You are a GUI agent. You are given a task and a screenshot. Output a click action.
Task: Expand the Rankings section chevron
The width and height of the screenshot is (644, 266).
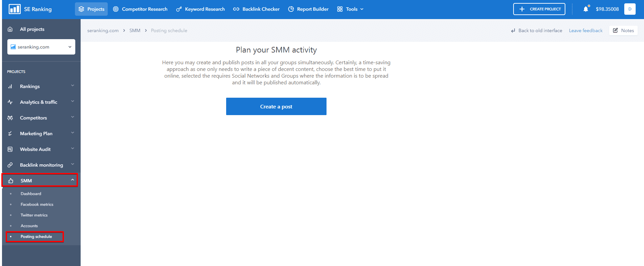point(73,86)
